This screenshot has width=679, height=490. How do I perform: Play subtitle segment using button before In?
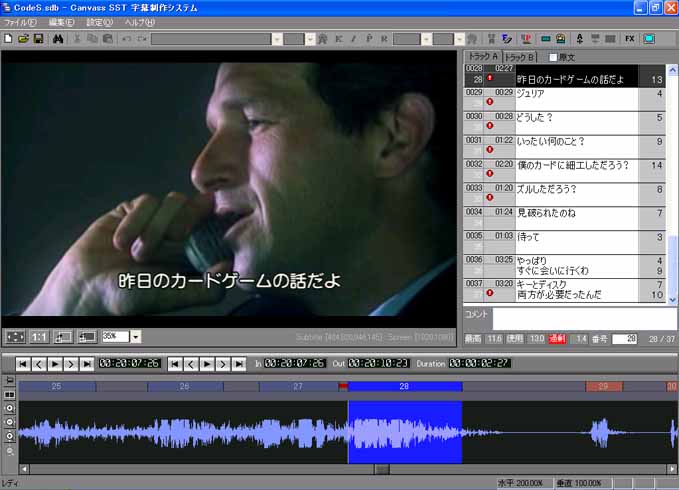207,364
